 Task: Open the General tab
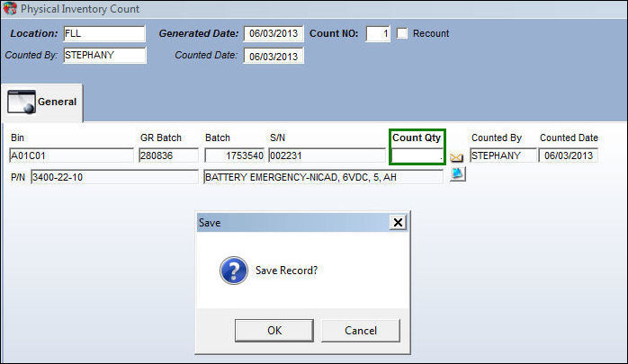tap(42, 102)
